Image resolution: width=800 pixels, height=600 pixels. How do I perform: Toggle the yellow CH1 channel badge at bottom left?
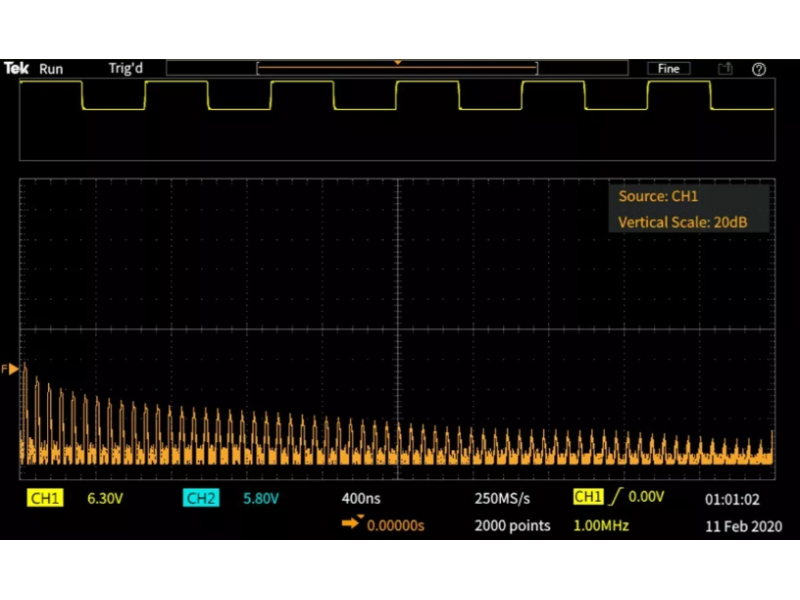45,498
